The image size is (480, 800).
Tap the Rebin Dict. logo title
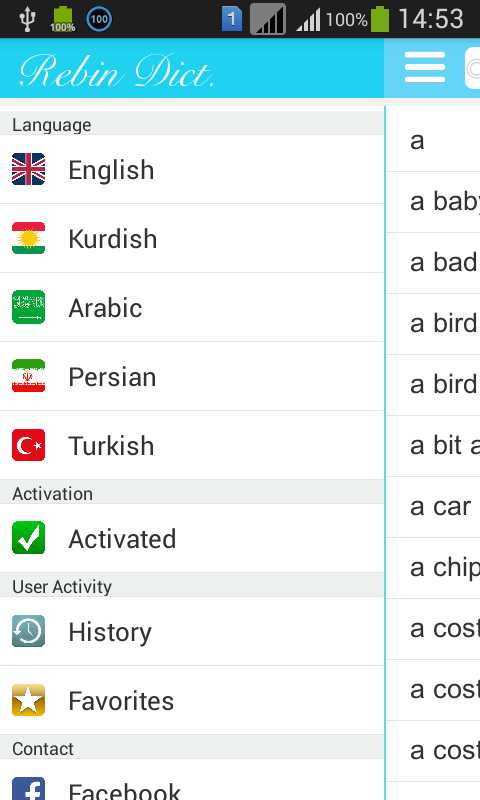click(117, 71)
